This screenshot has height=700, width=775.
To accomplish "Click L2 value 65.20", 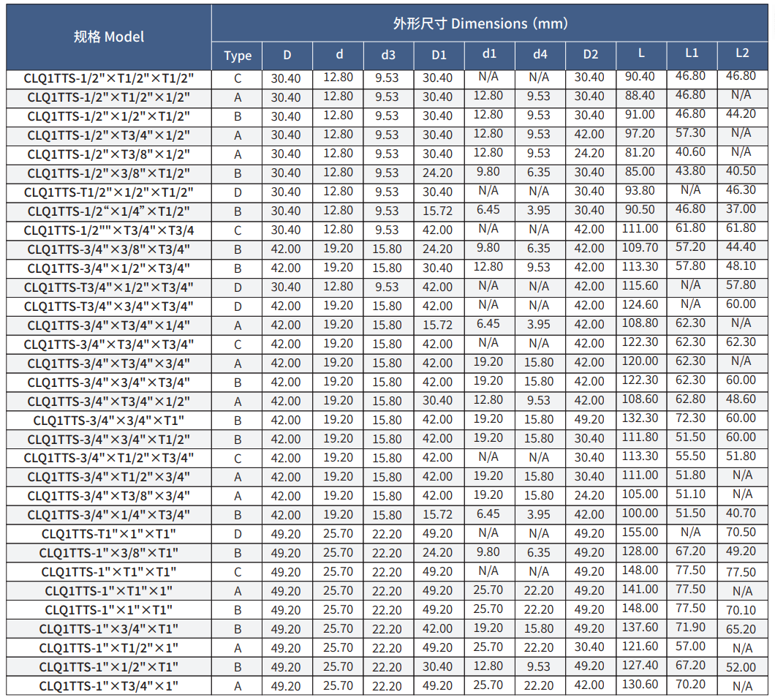I will (741, 629).
